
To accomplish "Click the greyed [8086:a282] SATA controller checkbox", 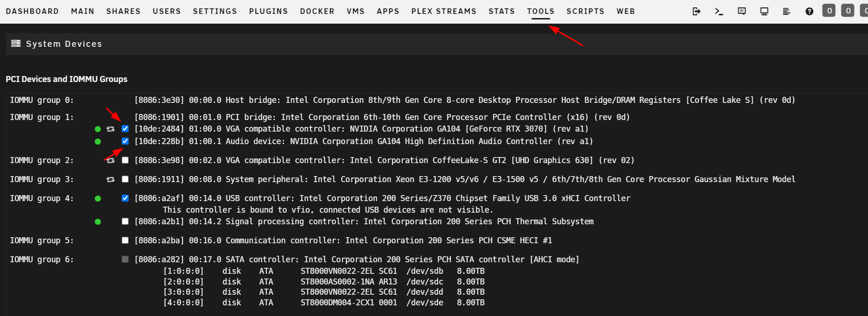I will point(125,259).
